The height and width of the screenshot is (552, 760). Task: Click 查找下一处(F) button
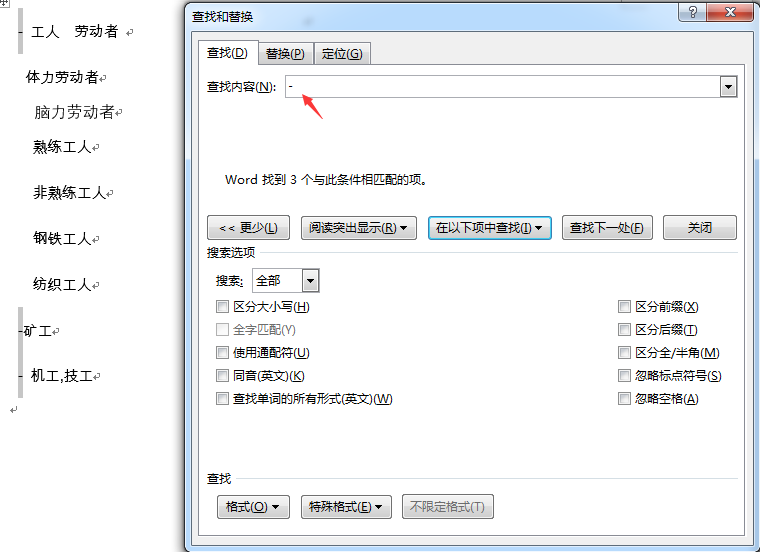coord(607,228)
